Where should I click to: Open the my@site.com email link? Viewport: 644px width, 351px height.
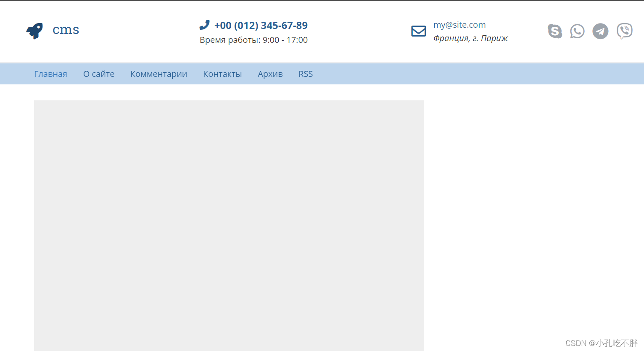tap(459, 25)
